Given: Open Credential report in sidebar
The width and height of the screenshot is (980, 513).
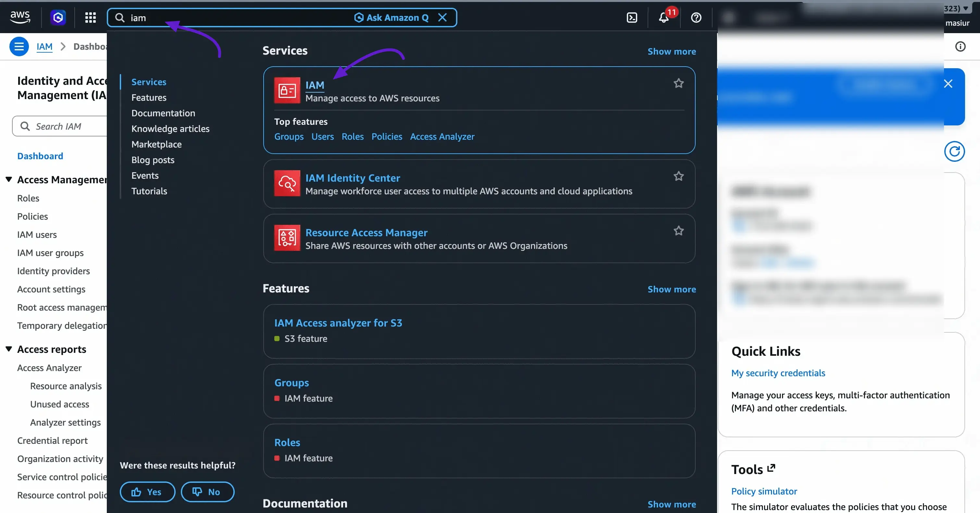Looking at the screenshot, I should click(x=52, y=440).
